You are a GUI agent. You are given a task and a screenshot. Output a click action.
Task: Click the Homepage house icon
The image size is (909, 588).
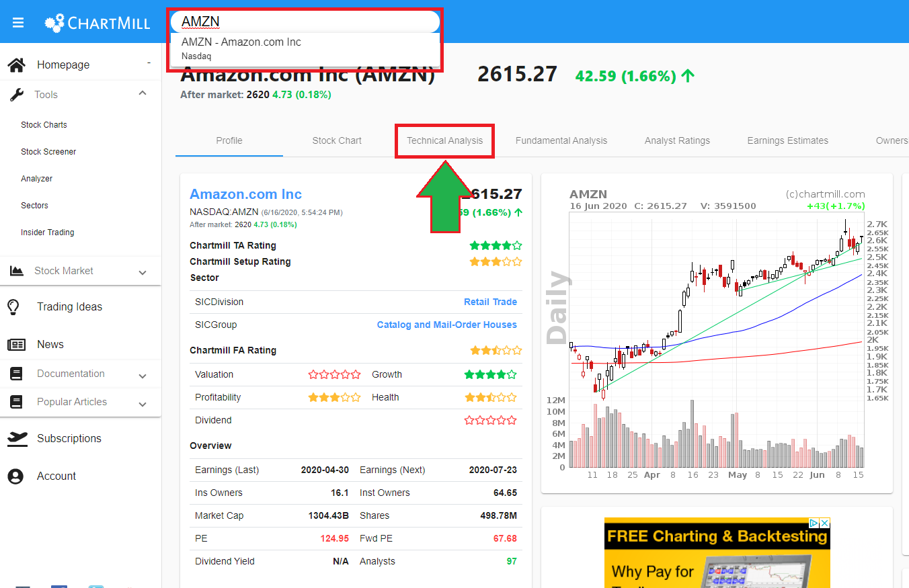point(16,65)
